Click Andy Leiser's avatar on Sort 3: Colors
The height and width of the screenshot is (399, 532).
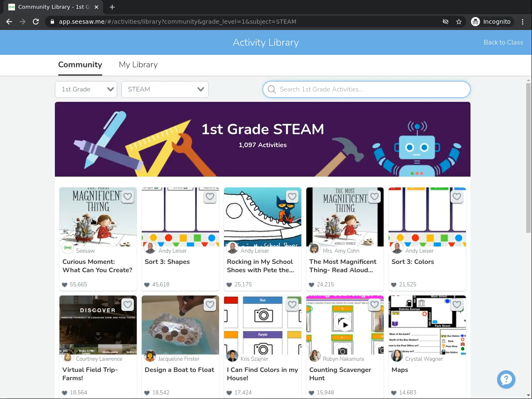pos(397,248)
